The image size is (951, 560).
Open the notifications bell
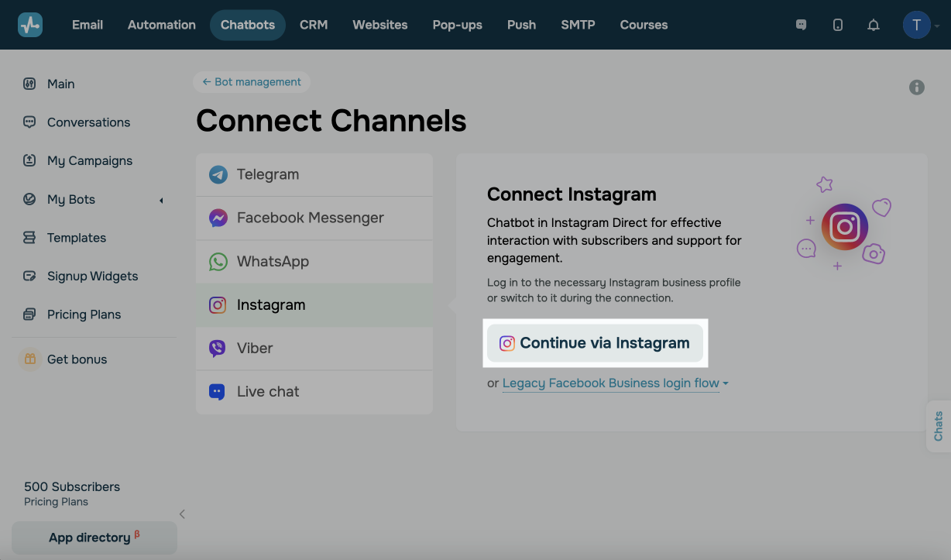(874, 25)
